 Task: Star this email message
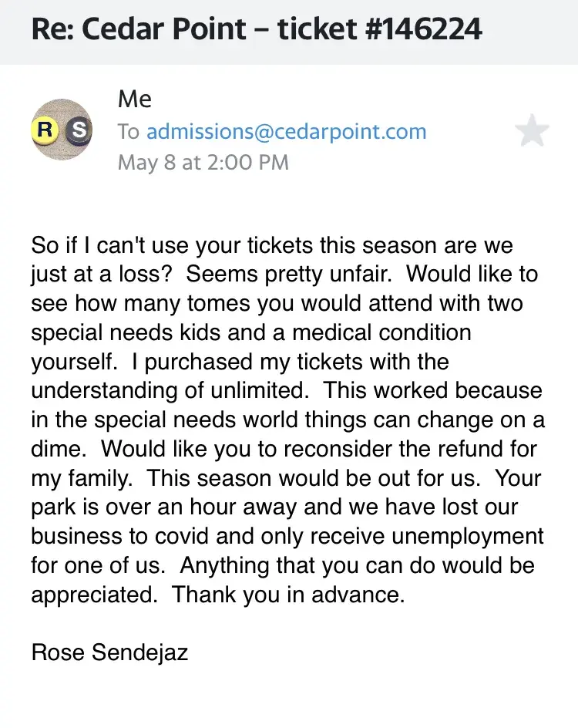tap(531, 132)
